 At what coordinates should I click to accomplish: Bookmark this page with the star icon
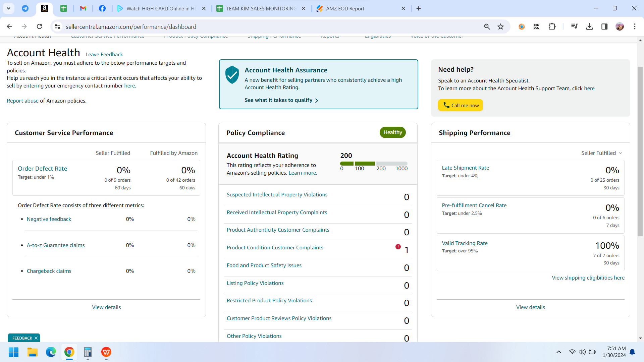click(x=500, y=26)
